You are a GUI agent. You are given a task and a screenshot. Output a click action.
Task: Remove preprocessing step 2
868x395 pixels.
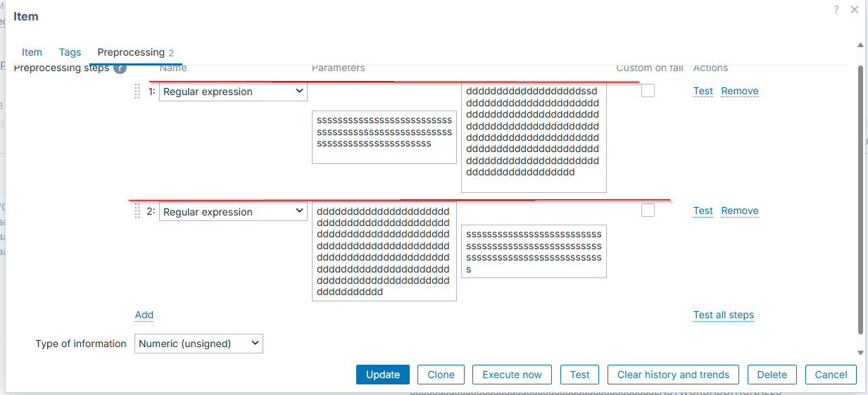pos(739,211)
